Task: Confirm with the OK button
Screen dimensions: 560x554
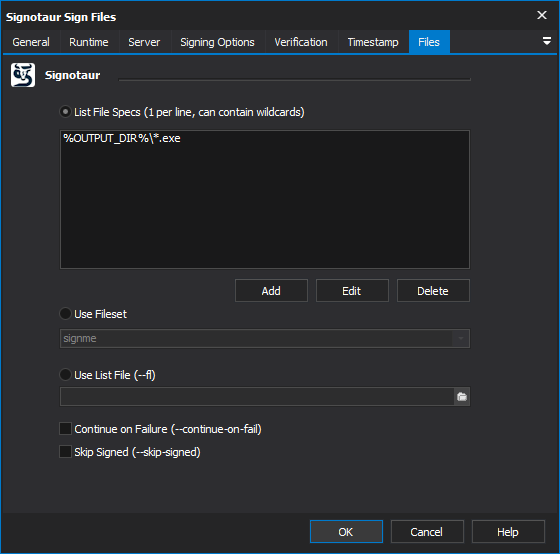Action: click(x=346, y=532)
